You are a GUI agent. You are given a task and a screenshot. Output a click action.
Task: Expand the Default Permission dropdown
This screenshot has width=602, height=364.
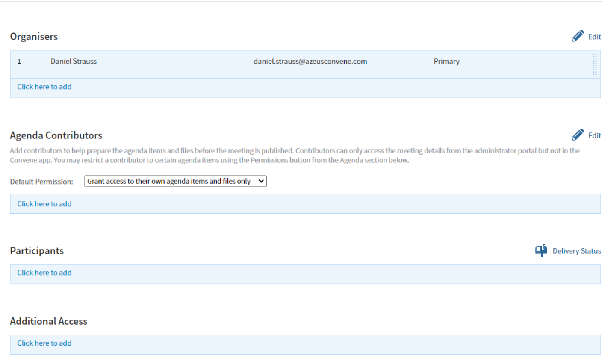pyautogui.click(x=175, y=181)
